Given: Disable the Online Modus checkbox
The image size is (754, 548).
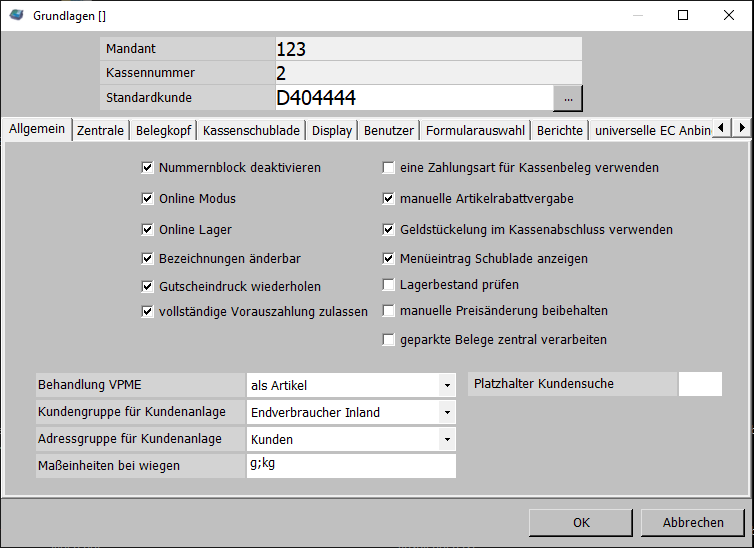Looking at the screenshot, I should point(148,199).
